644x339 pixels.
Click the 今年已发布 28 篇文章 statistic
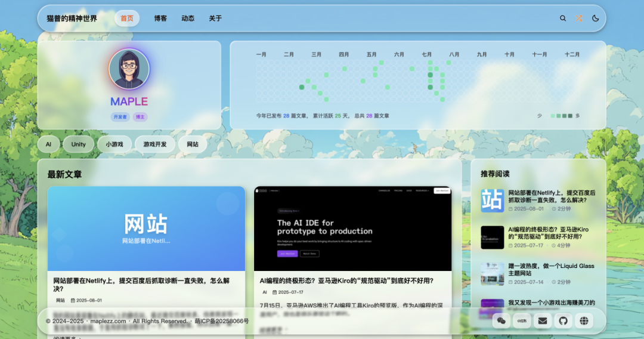coord(281,116)
